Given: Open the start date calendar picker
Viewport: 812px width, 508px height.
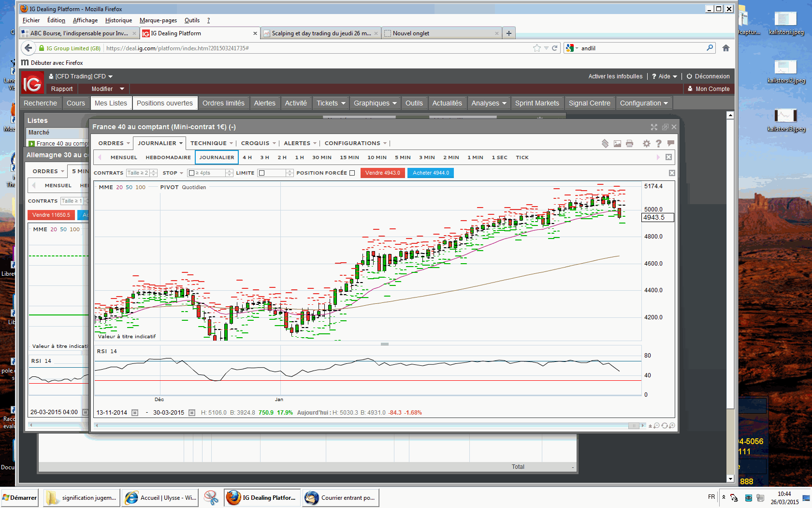Looking at the screenshot, I should (135, 413).
